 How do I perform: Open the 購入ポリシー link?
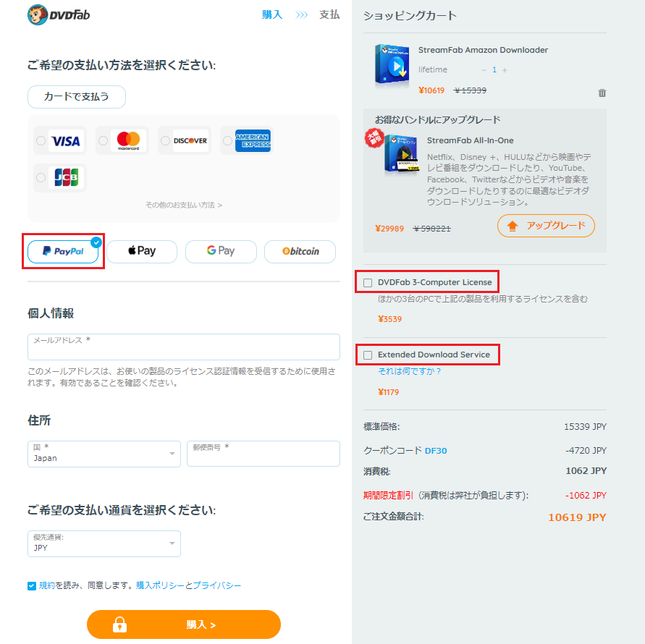click(x=160, y=585)
